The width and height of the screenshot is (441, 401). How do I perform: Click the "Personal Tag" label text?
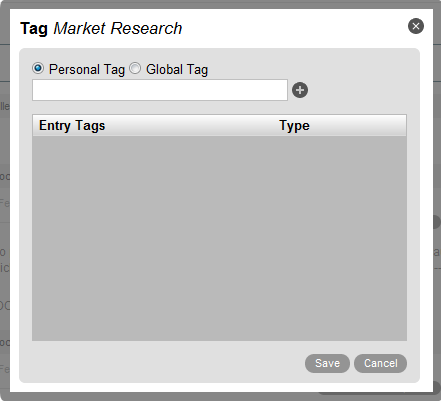[x=87, y=70]
